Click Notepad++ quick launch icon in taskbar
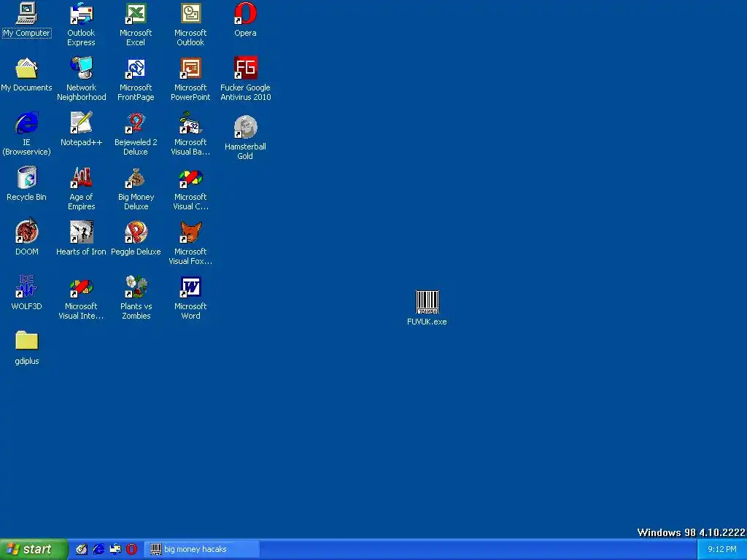Screen dimensions: 747x560 [82, 549]
